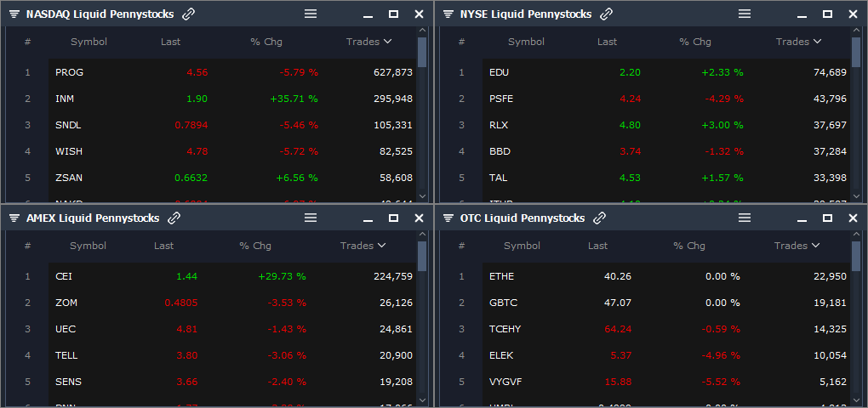The height and width of the screenshot is (408, 868).
Task: Select the WISH symbol in NASDAQ list
Action: click(69, 151)
